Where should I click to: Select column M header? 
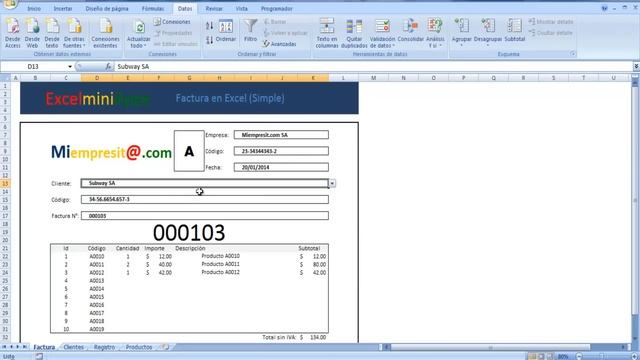pos(373,78)
